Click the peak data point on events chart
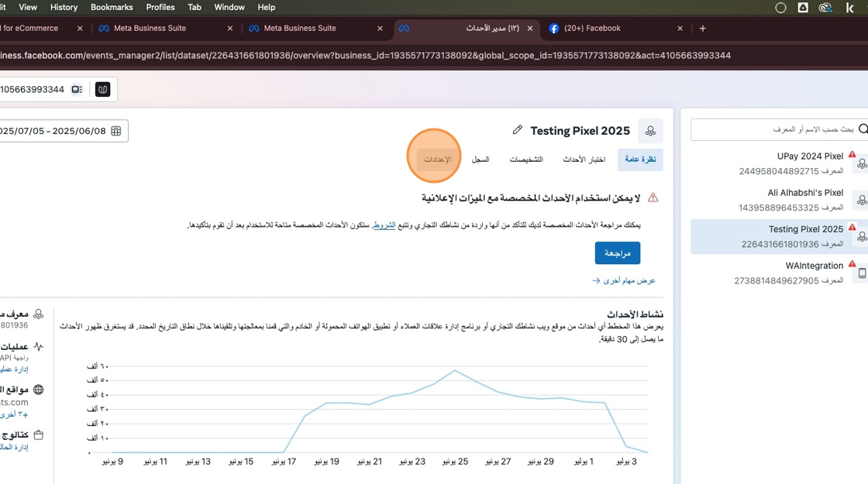This screenshot has height=484, width=868. 455,370
